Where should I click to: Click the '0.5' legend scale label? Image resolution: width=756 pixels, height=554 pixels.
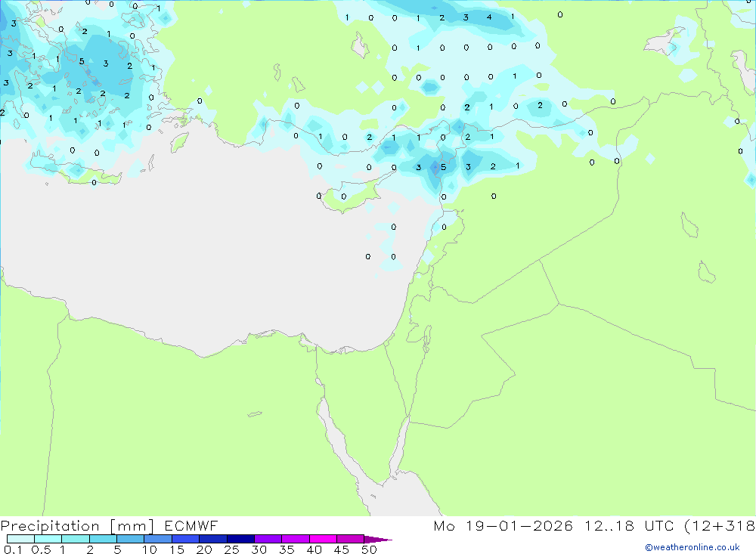click(x=41, y=549)
